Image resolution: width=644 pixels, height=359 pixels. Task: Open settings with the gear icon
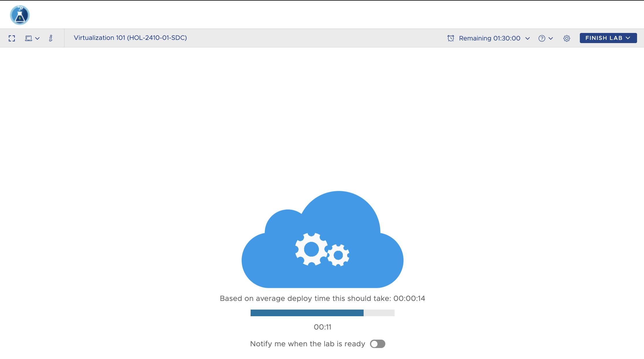[567, 38]
